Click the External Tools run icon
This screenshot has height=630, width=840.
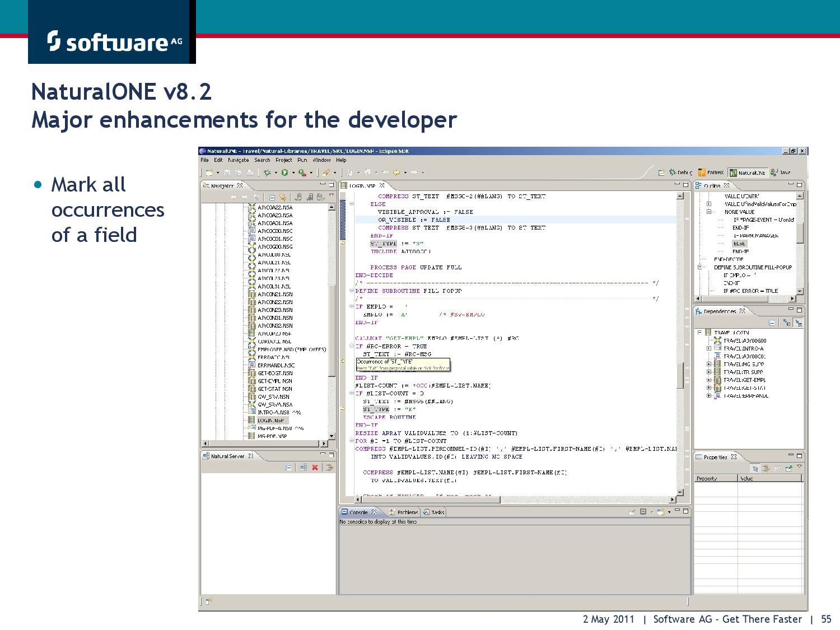click(302, 172)
